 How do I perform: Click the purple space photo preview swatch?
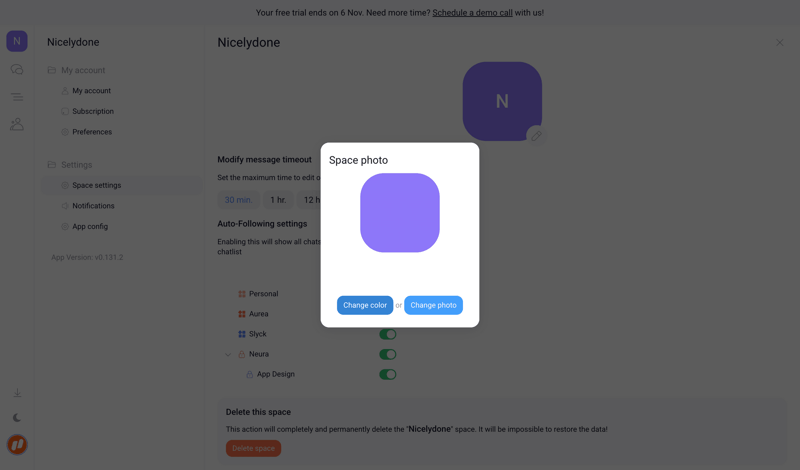tap(400, 213)
